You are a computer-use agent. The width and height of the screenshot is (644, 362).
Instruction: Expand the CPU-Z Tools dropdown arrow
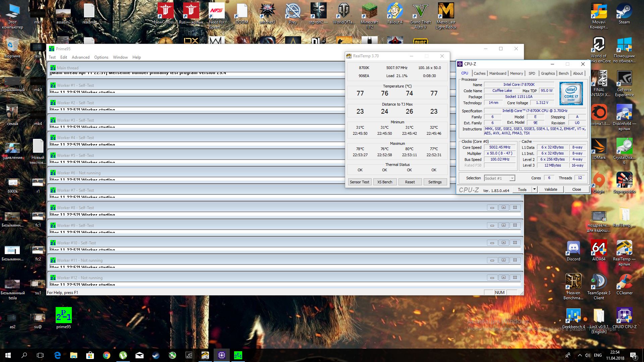(x=534, y=189)
